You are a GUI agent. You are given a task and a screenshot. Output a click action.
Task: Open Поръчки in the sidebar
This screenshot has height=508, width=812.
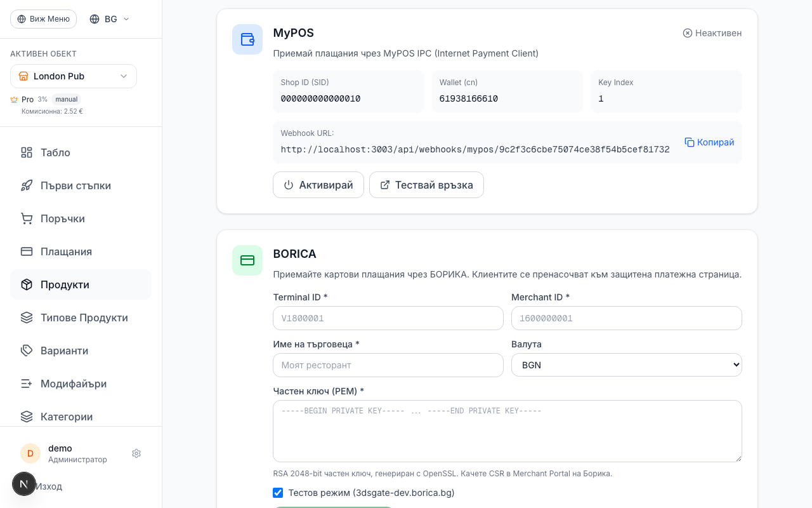point(63,218)
